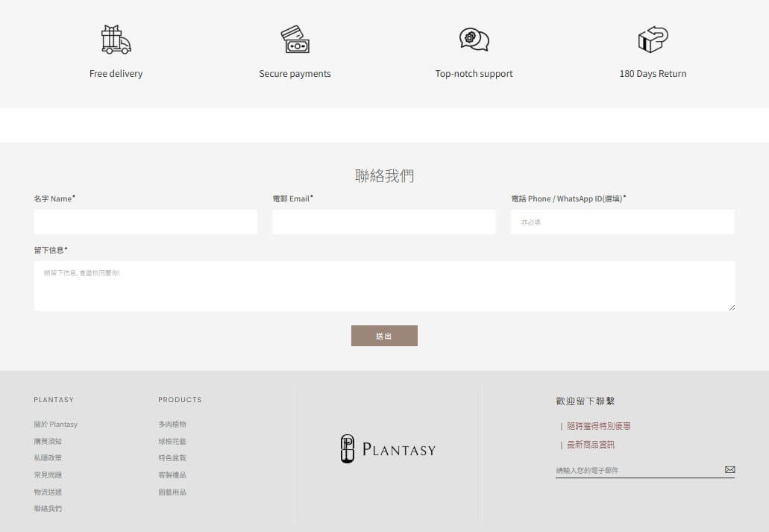
Task: Click the 電郵 Email field label
Action: pos(292,198)
